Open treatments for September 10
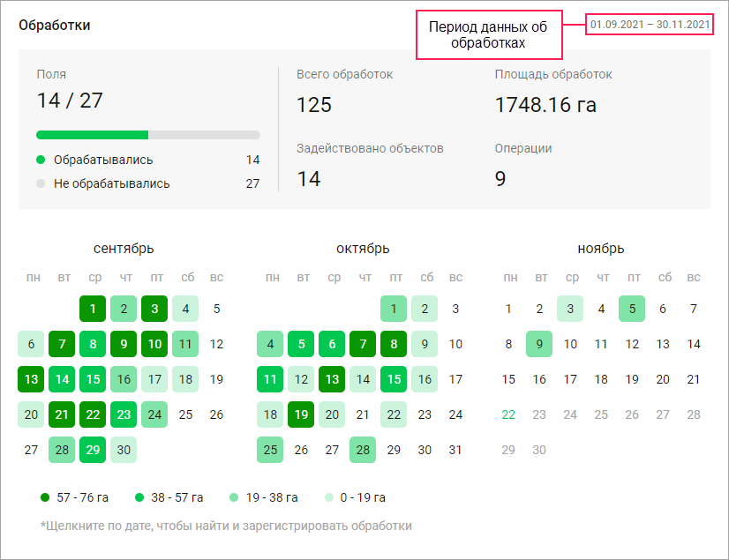729x560 pixels. [154, 344]
